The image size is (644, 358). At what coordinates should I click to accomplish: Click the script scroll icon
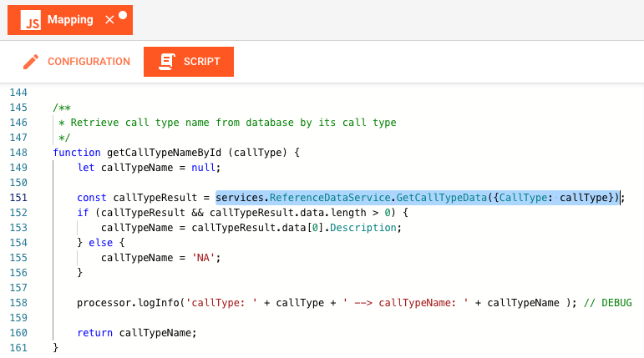pyautogui.click(x=168, y=62)
